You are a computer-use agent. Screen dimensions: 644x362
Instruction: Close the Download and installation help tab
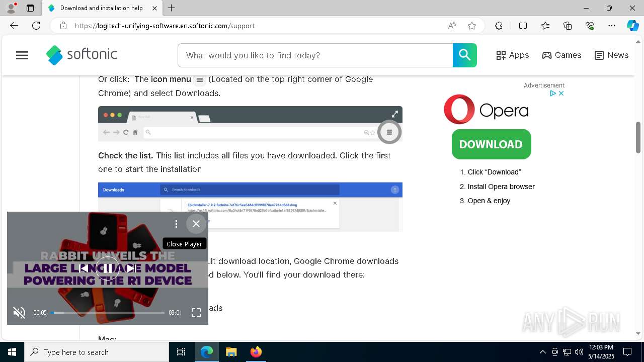(x=155, y=8)
